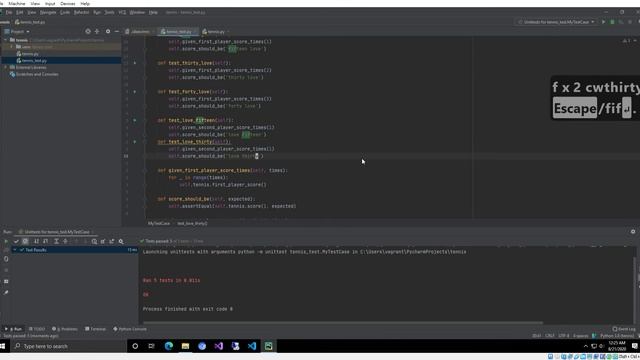Click the layout icon in Run panel left strip
The height and width of the screenshot is (360, 640).
(x=6, y=281)
